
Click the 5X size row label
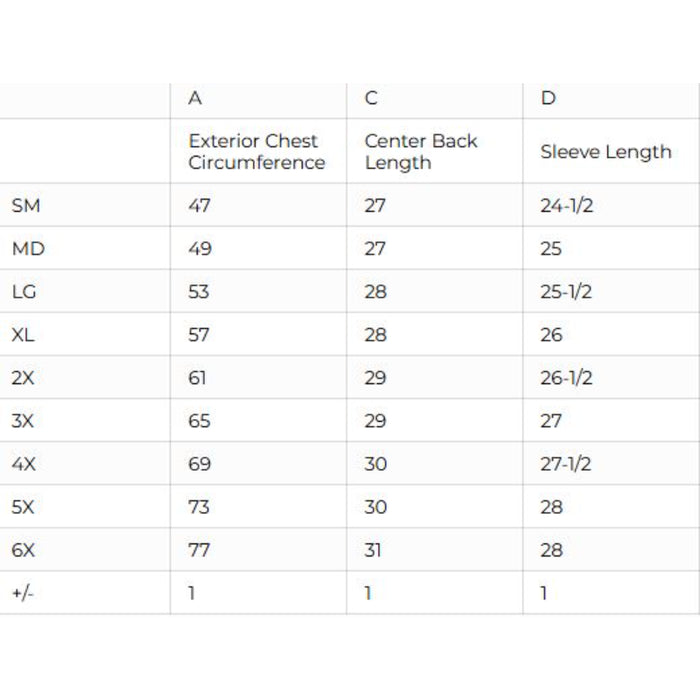[23, 507]
